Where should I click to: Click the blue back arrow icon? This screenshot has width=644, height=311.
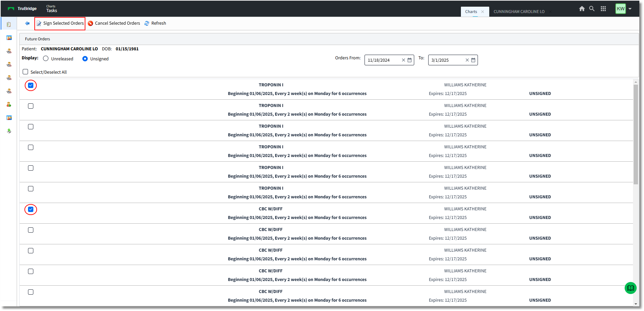click(27, 23)
